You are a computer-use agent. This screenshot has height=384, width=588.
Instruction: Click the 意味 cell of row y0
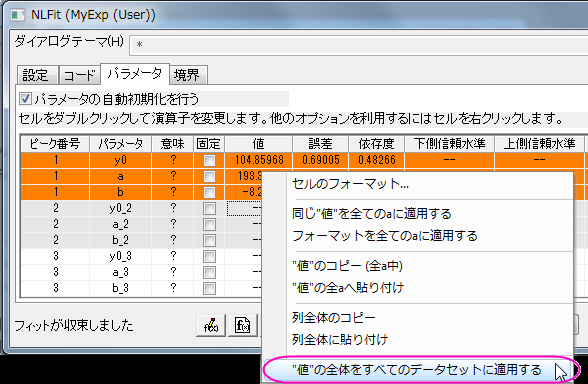(x=173, y=160)
